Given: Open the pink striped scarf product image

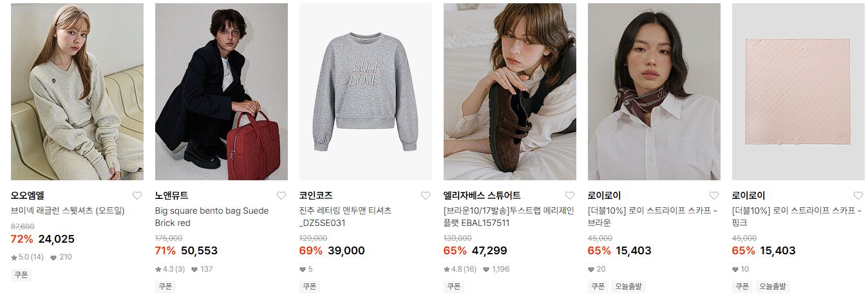Looking at the screenshot, I should (798, 91).
